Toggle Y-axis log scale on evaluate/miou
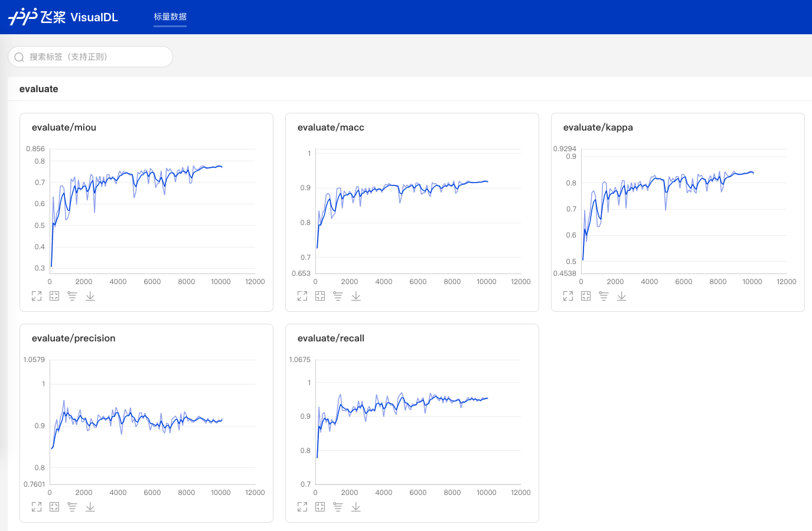812x531 pixels. tap(72, 296)
